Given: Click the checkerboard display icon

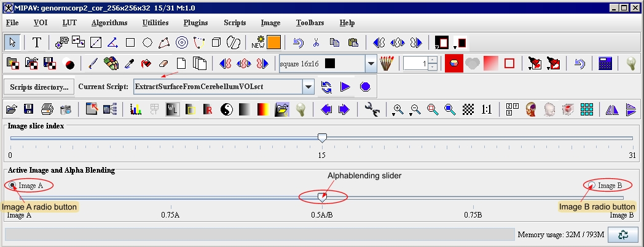Looking at the screenshot, I should [468, 109].
